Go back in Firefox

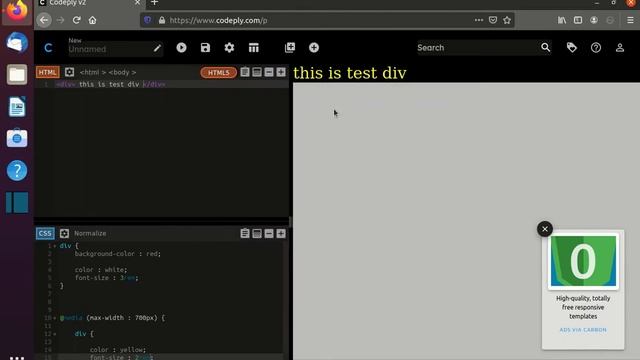pos(44,20)
